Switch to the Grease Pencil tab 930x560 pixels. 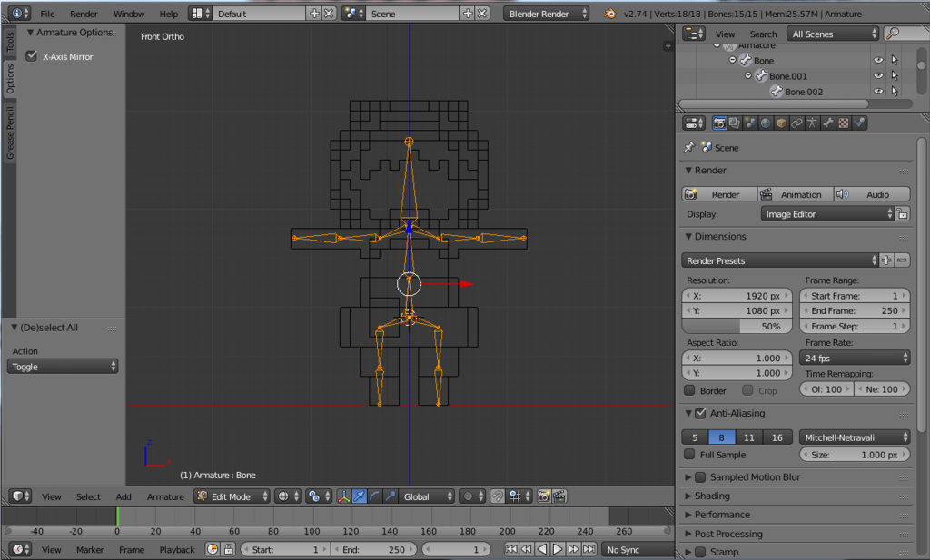click(10, 133)
